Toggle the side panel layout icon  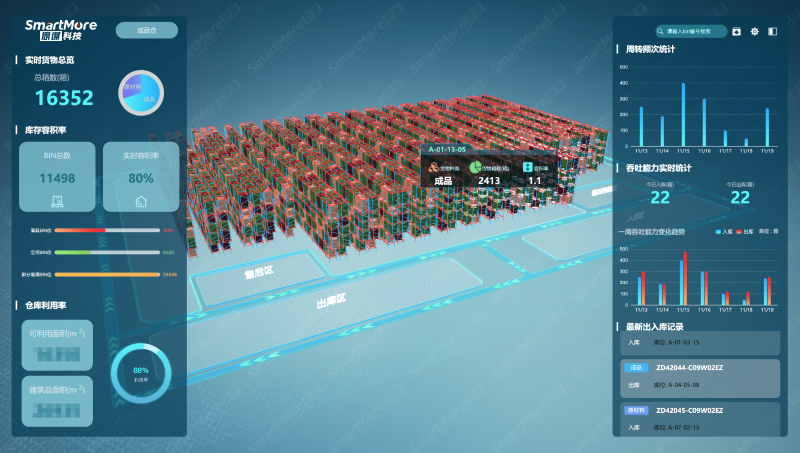point(772,32)
